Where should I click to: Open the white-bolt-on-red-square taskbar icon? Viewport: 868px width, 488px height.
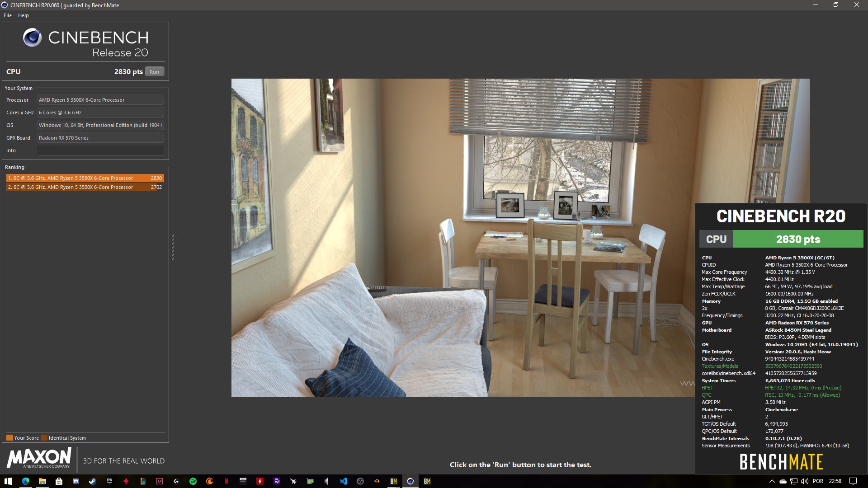coord(260,481)
